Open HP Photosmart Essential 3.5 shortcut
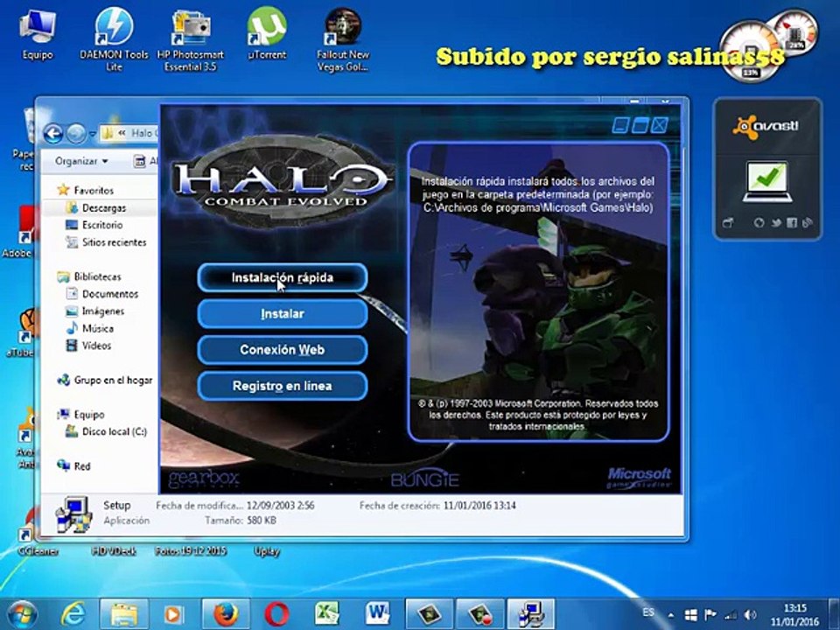This screenshot has height=630, width=840. [190, 39]
